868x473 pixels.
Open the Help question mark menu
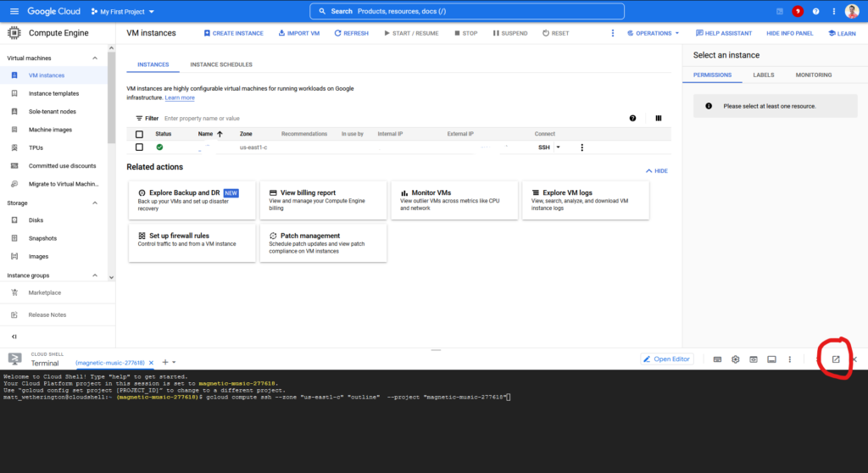pos(815,11)
